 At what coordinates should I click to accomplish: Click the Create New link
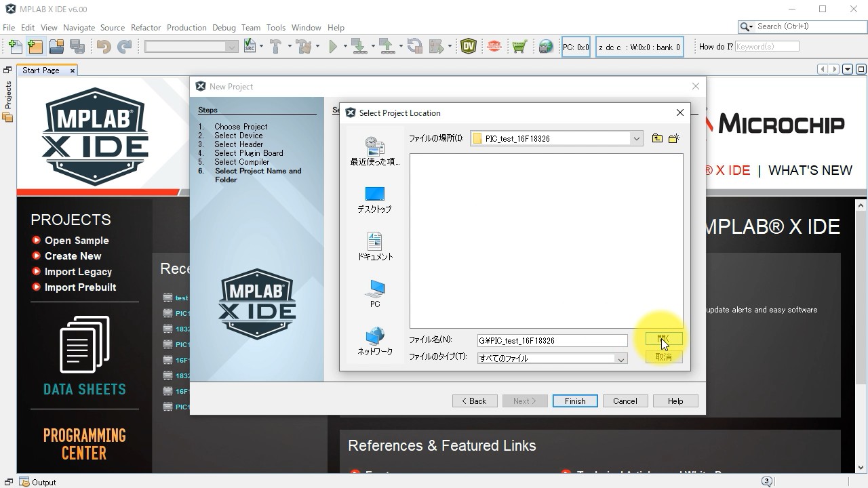pos(73,256)
